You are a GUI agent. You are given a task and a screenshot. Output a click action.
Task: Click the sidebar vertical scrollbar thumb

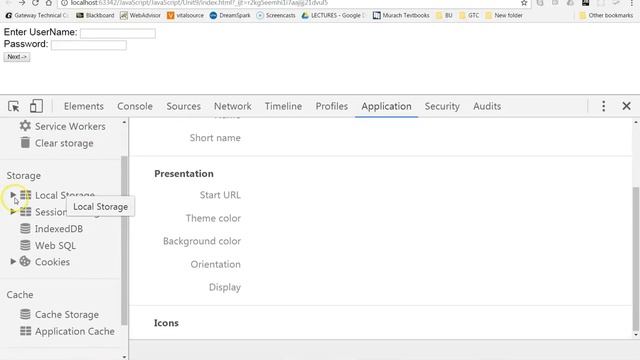point(124,240)
